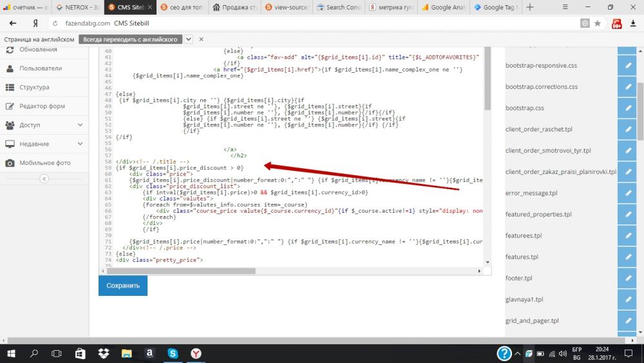The height and width of the screenshot is (363, 644).
Task: Open new browser tab plus button
Action: (x=530, y=7)
